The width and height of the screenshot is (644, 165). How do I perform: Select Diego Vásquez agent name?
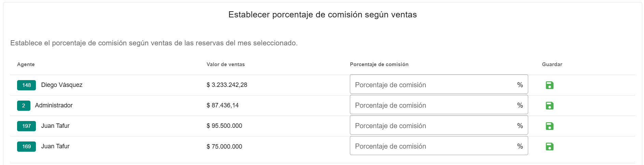point(62,85)
